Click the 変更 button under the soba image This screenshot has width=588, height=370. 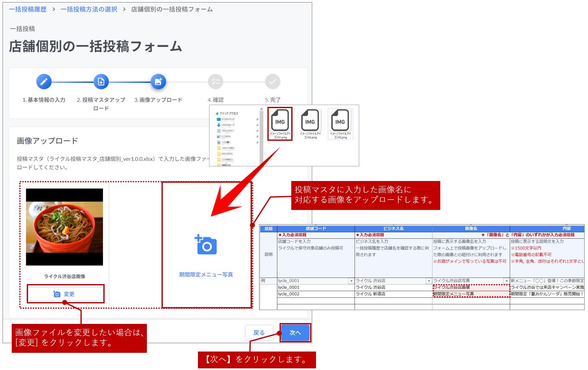(65, 294)
